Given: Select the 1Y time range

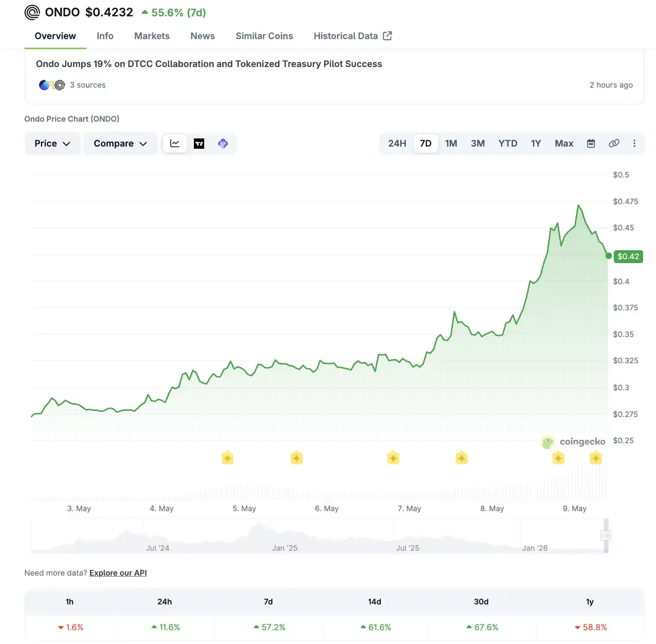Looking at the screenshot, I should click(536, 144).
